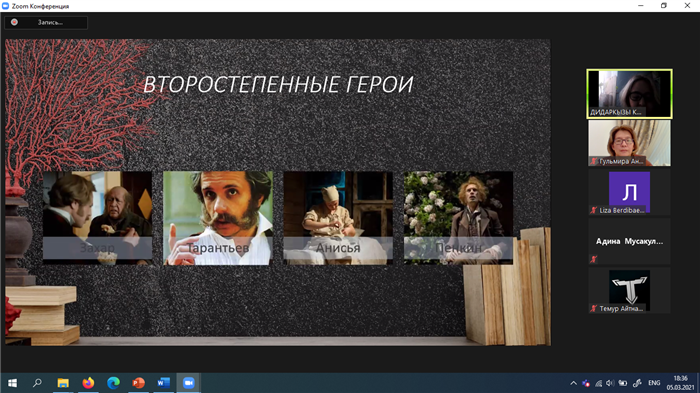
Task: Select the Захар character picture
Action: [x=97, y=218]
